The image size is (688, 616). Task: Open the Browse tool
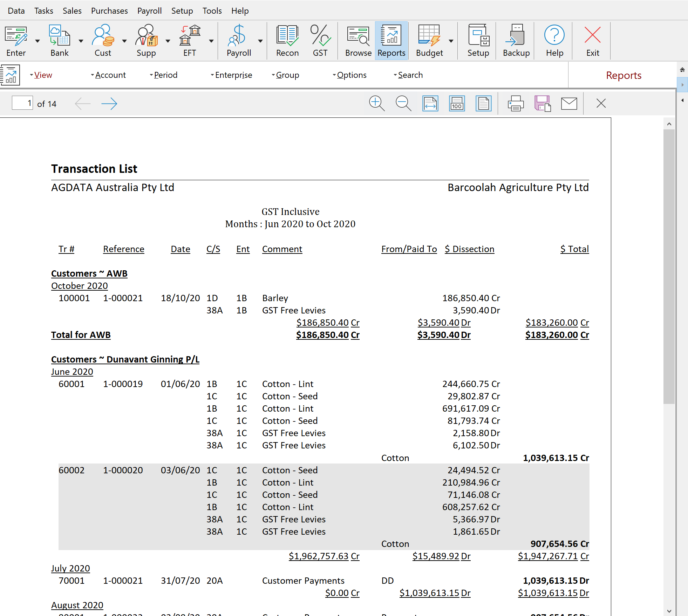coord(358,41)
